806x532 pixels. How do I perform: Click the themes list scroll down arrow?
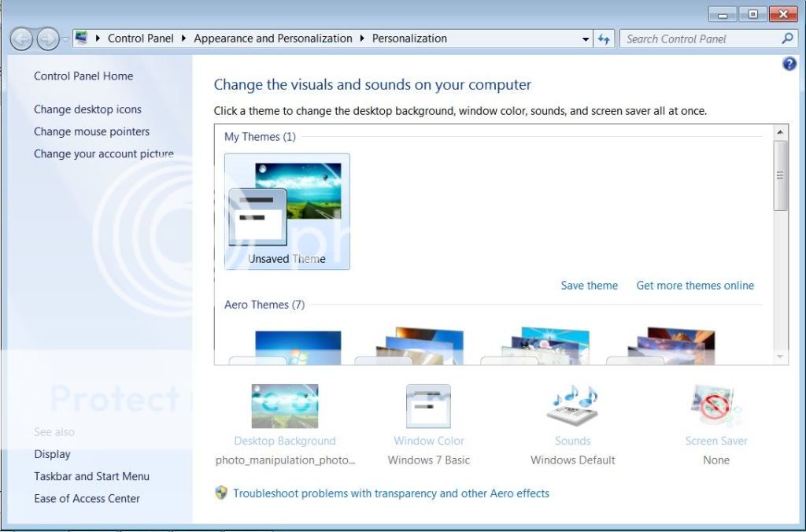click(x=780, y=357)
